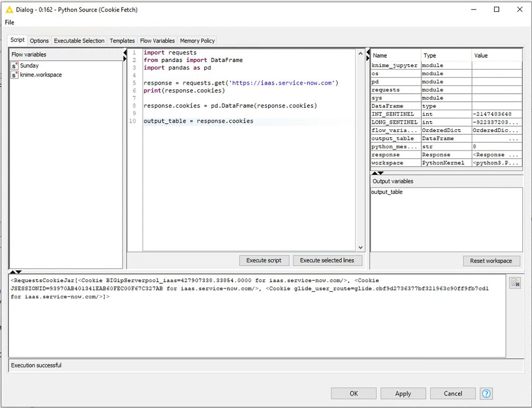Click the Execute selected lines button
The height and width of the screenshot is (408, 532).
[327, 260]
